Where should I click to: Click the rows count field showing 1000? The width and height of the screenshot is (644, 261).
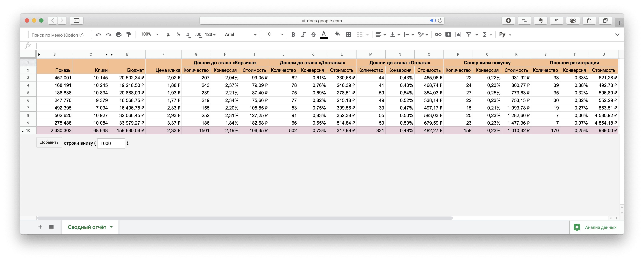point(111,143)
